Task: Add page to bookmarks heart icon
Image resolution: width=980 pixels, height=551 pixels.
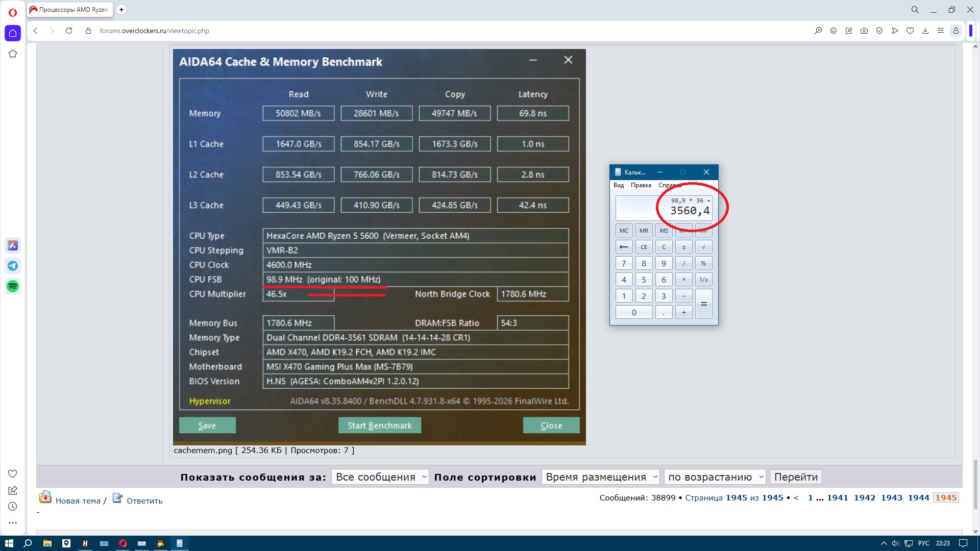Action: 910,31
